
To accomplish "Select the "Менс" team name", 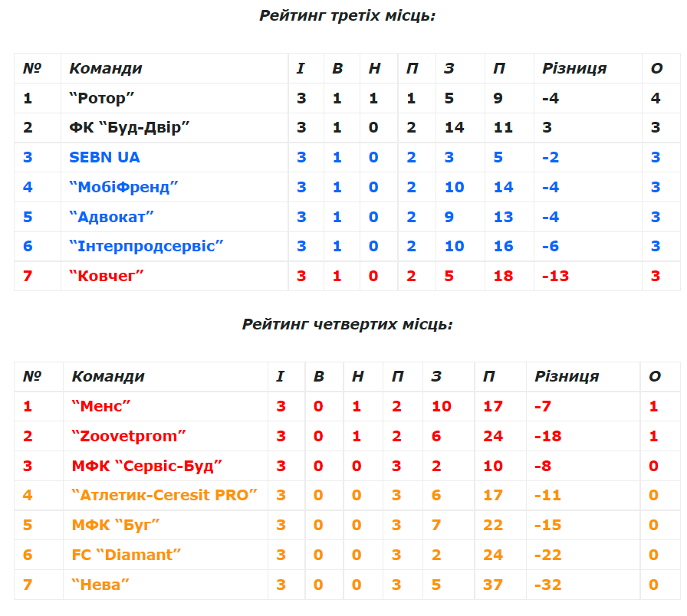I will click(x=102, y=406).
